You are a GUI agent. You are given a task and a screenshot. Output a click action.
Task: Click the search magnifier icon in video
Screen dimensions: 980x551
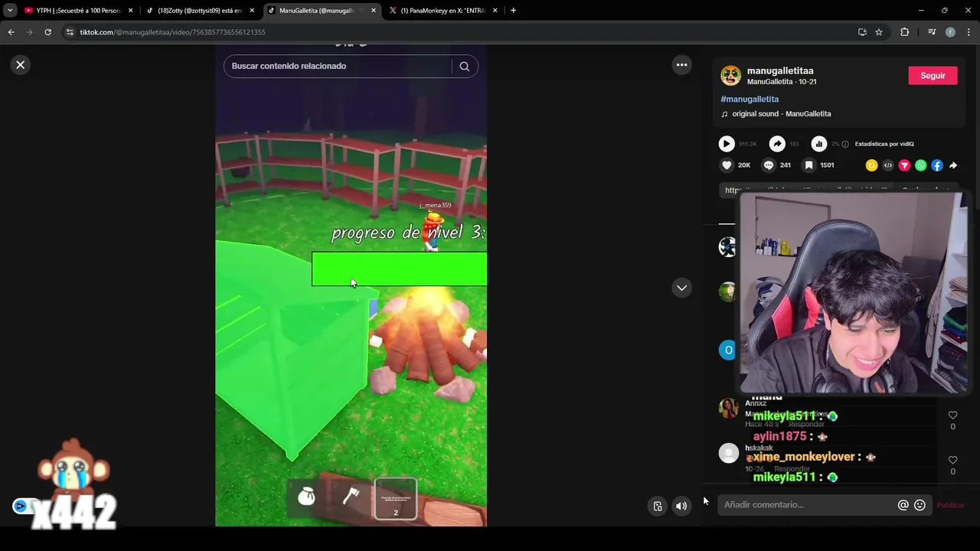pos(464,66)
